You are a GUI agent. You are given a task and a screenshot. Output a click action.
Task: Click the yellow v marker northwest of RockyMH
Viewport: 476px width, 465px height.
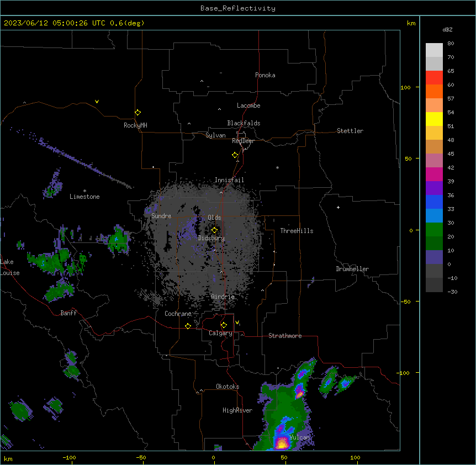click(x=97, y=102)
